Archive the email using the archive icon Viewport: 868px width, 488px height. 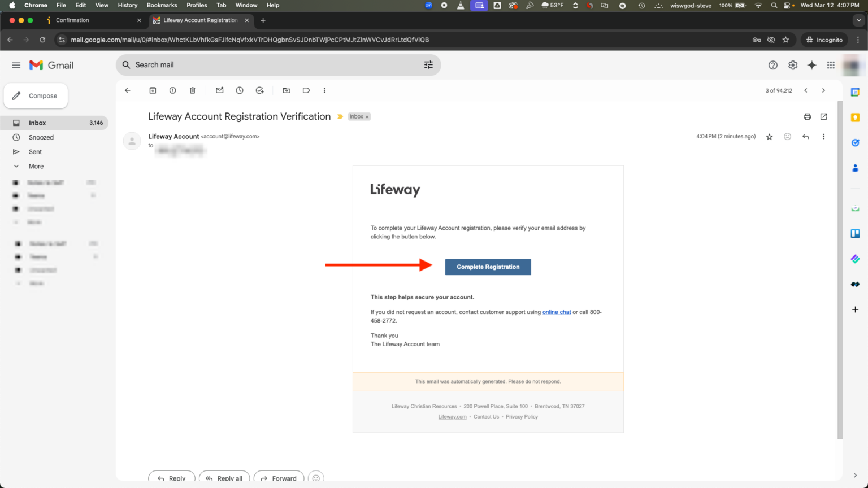point(153,90)
